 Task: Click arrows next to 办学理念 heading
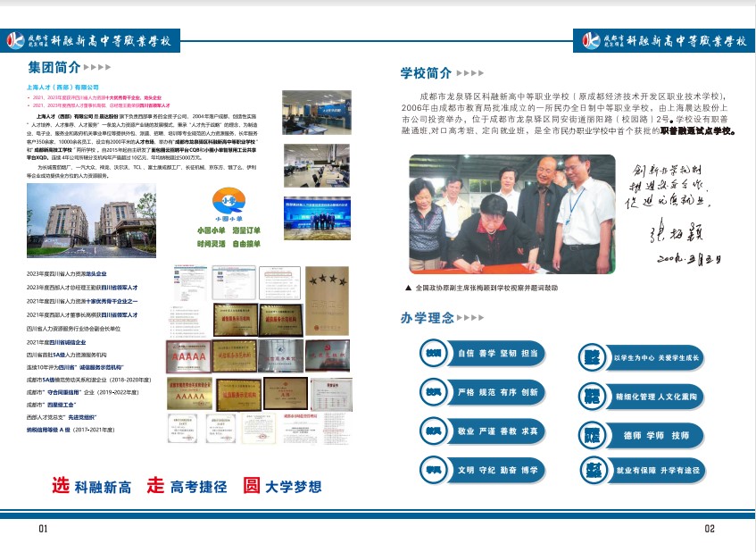(x=470, y=318)
